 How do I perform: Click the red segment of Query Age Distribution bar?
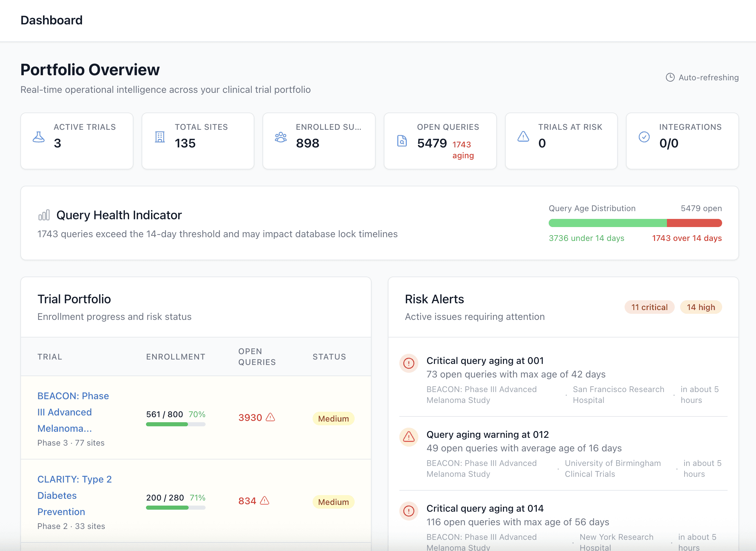pos(694,223)
